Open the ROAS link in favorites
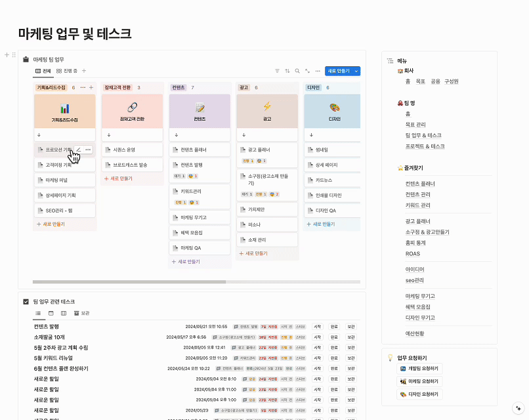The height and width of the screenshot is (420, 529). point(412,253)
